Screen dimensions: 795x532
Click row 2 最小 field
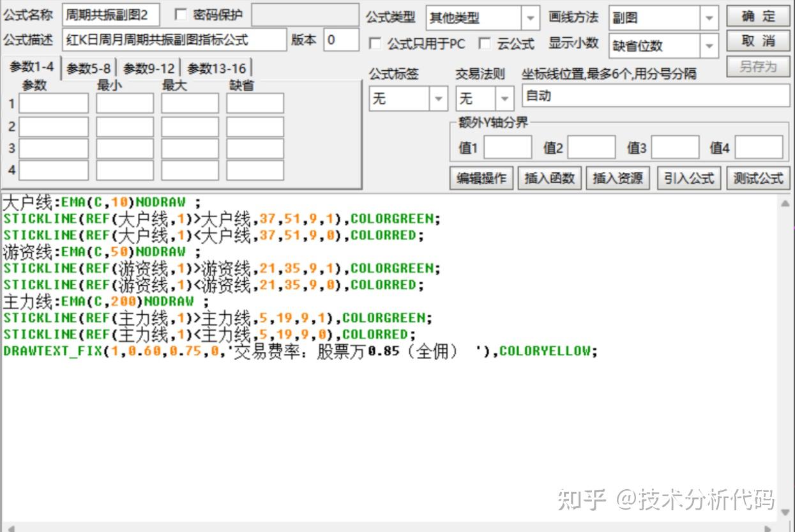[x=125, y=126]
